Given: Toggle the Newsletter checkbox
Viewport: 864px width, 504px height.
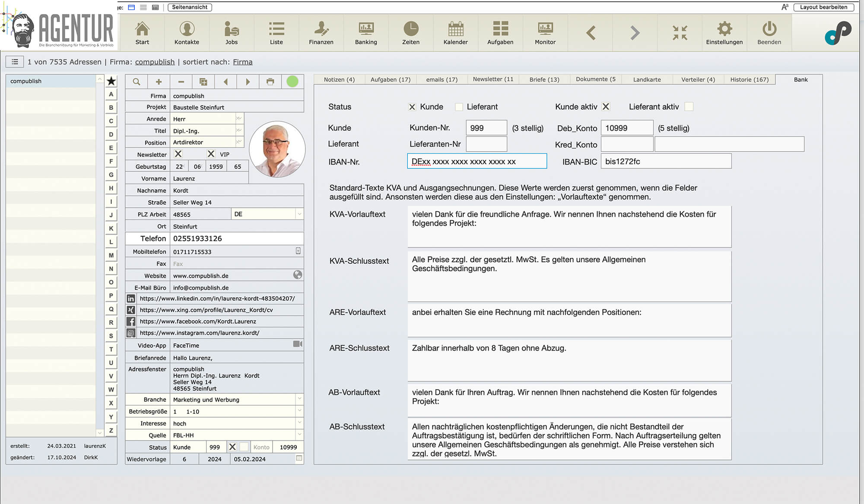Looking at the screenshot, I should (178, 154).
